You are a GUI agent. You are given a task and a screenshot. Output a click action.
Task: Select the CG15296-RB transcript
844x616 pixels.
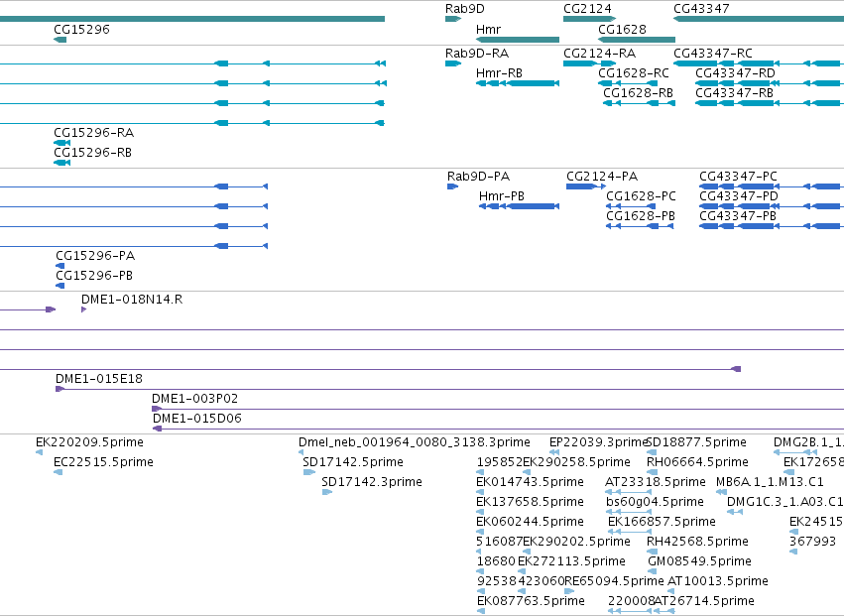tap(61, 163)
